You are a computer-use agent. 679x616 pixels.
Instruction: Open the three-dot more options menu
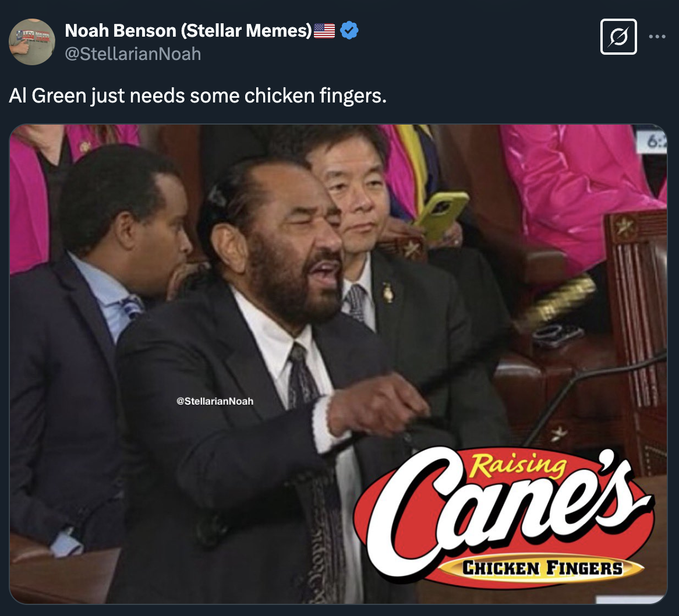coord(657,37)
